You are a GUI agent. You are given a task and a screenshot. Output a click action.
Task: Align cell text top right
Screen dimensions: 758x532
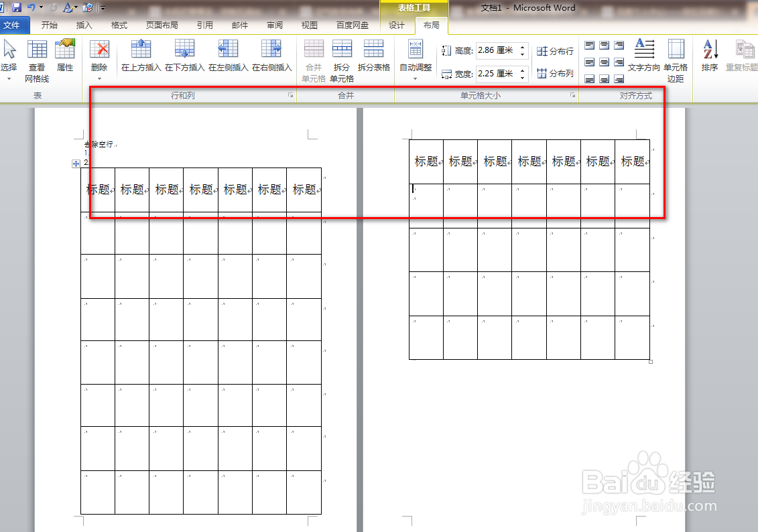point(619,46)
